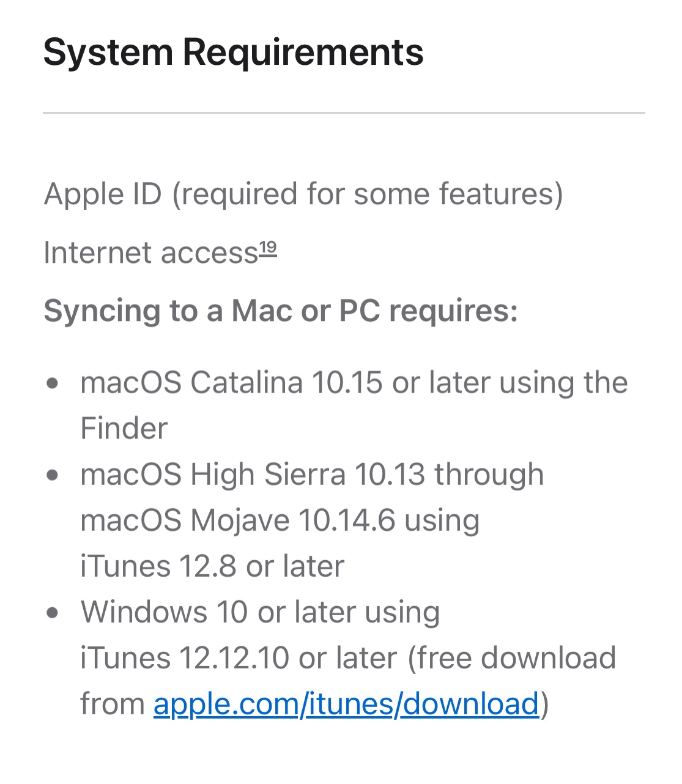Click the System Requirements heading

233,52
